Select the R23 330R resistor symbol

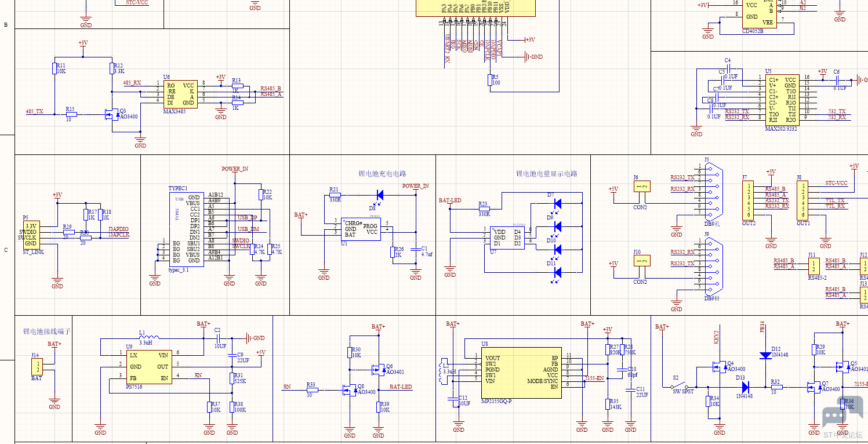pyautogui.click(x=483, y=209)
